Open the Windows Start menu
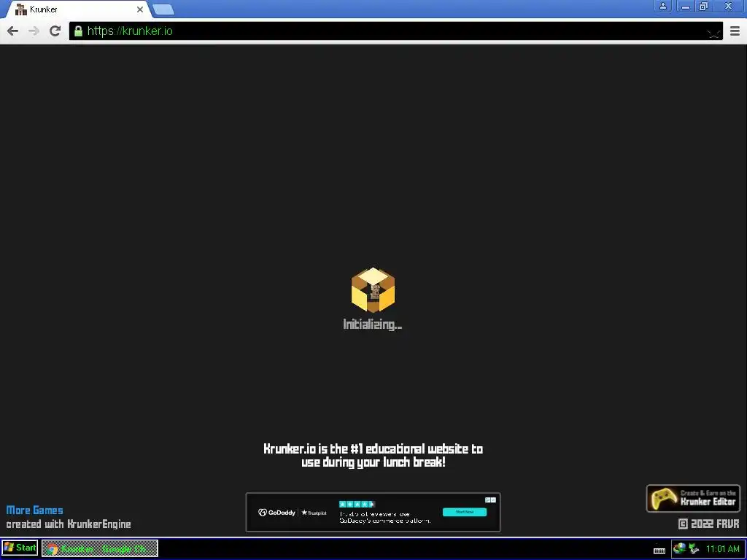Viewport: 747px width, 560px height. pos(20,548)
